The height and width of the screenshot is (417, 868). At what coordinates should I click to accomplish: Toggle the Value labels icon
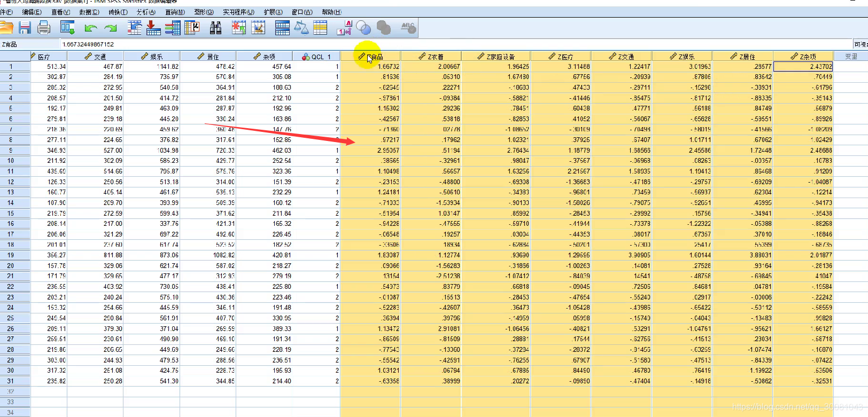pos(344,28)
